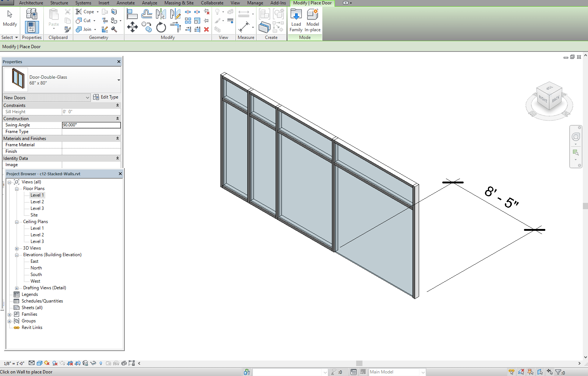Click the Swing Angle input field
Viewport: 588px width, 376px height.
tap(91, 125)
